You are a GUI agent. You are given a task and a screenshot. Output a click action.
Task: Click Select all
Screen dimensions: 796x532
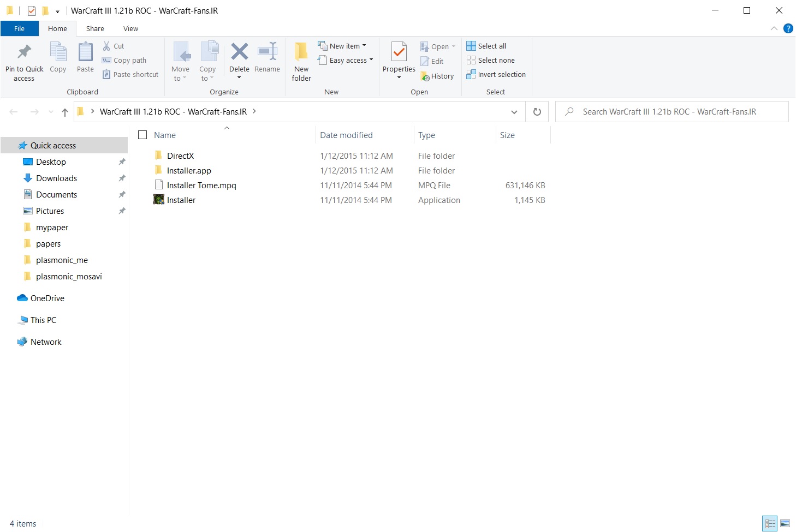click(486, 46)
